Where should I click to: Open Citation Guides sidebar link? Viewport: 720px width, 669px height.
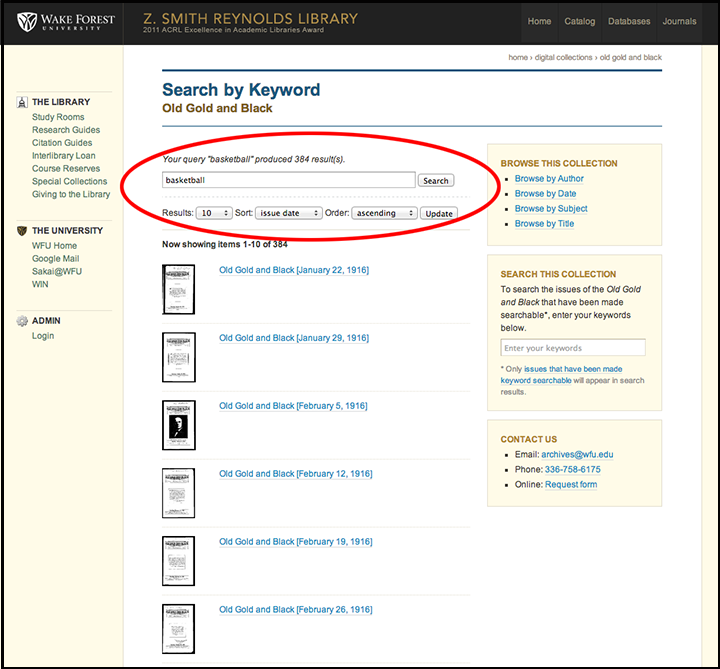(x=62, y=143)
